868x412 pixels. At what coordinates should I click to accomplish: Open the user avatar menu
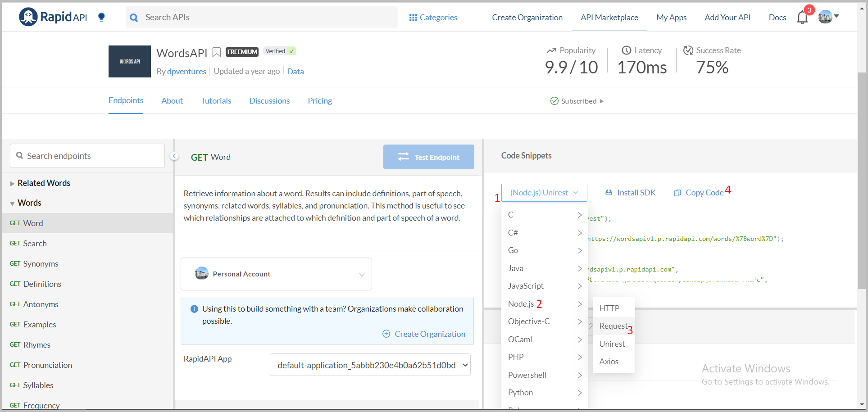(828, 17)
